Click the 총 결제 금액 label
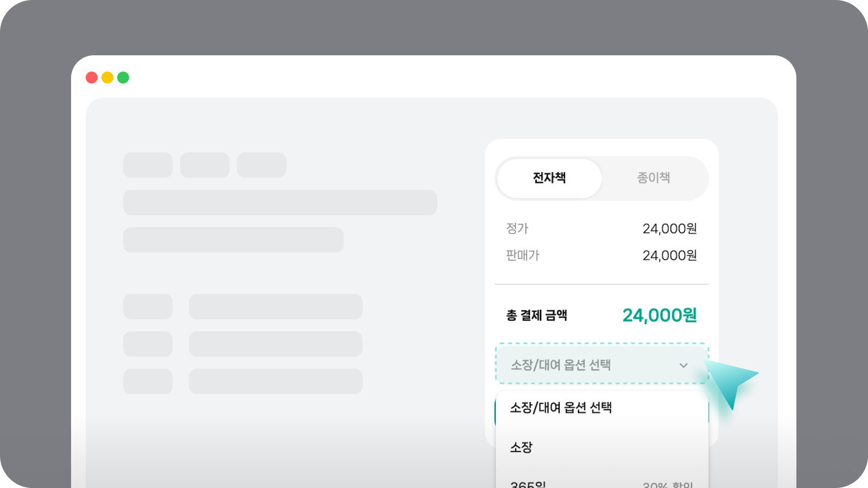 [537, 316]
